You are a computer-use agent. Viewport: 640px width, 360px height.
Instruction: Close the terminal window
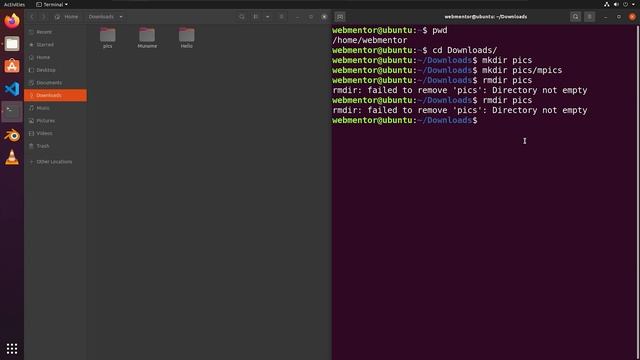click(632, 17)
